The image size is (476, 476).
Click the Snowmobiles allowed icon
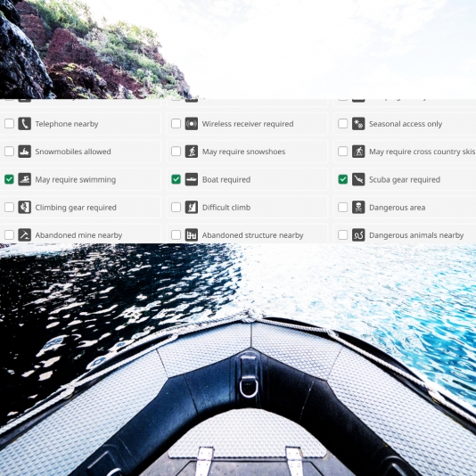point(25,152)
